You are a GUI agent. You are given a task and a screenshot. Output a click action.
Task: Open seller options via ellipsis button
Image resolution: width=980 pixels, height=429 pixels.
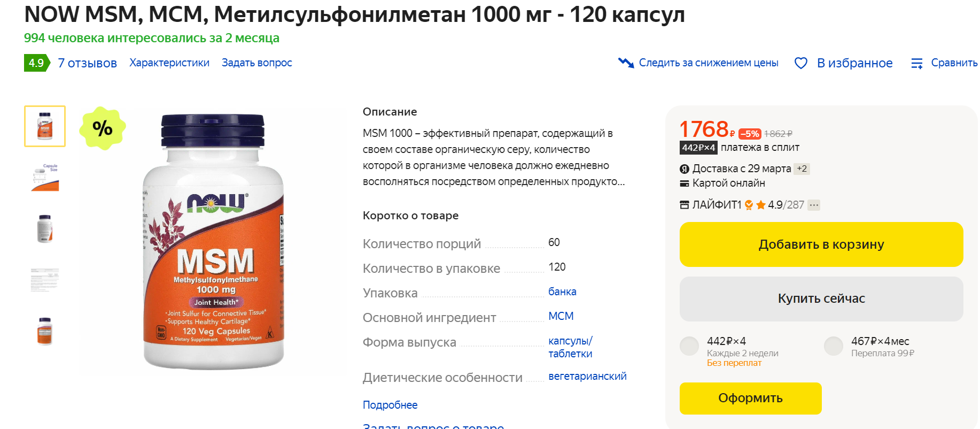pyautogui.click(x=814, y=205)
